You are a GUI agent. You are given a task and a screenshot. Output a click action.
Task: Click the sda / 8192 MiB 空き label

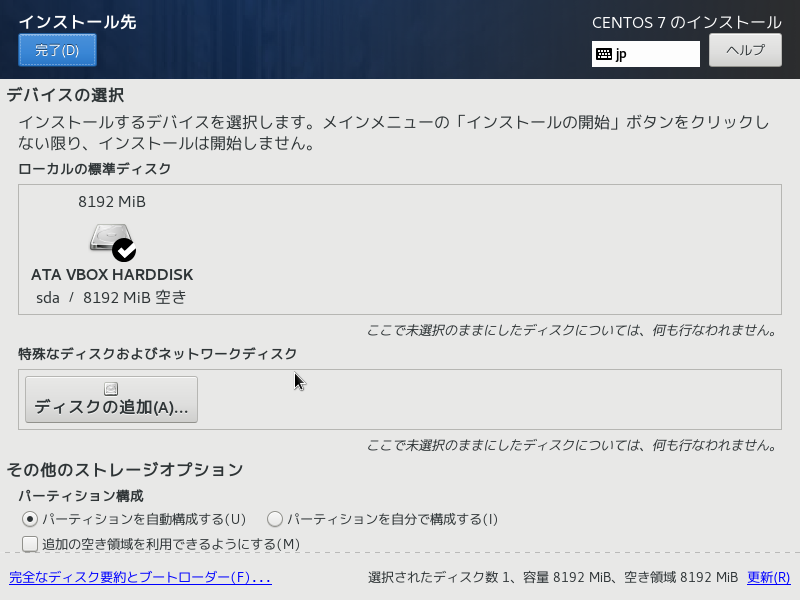(x=112, y=297)
